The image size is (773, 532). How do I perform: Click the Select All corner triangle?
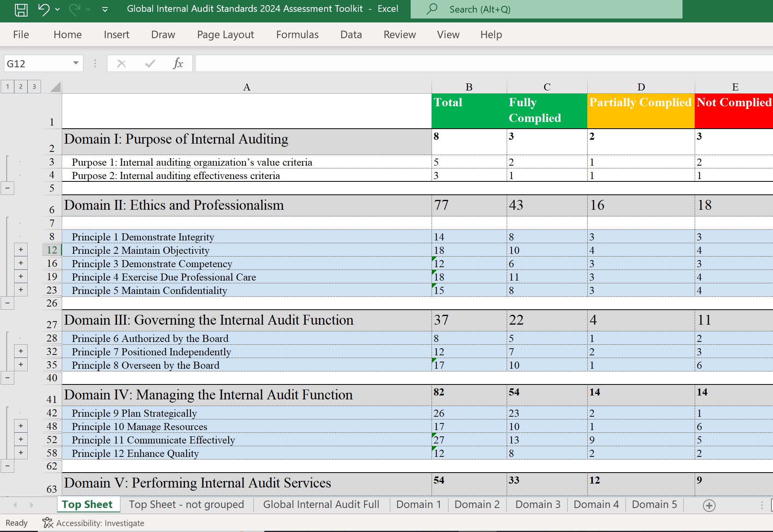pyautogui.click(x=55, y=87)
